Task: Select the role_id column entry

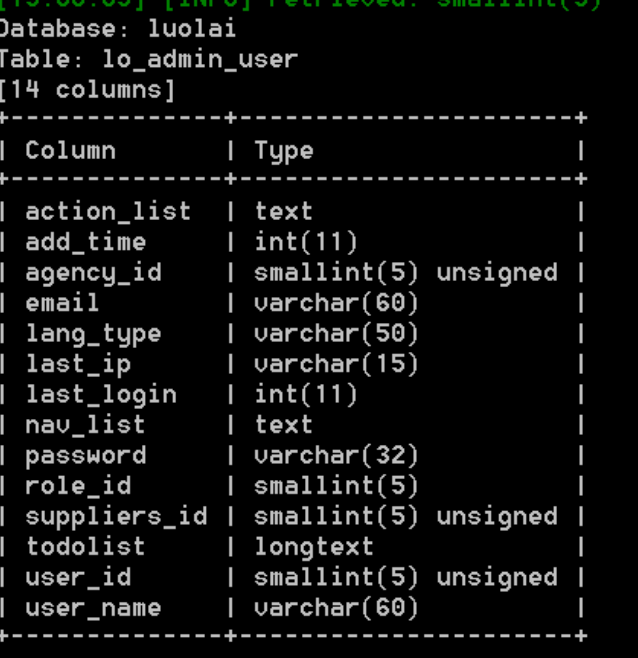Action: pyautogui.click(x=78, y=486)
